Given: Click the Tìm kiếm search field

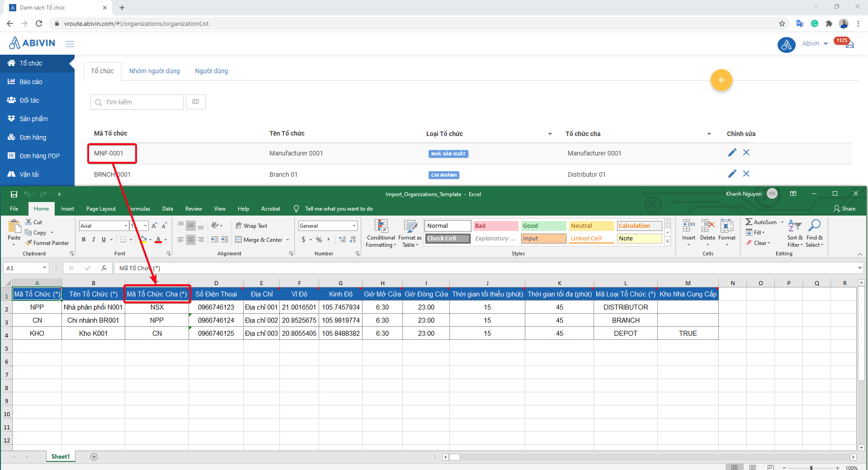Looking at the screenshot, I should (x=137, y=102).
